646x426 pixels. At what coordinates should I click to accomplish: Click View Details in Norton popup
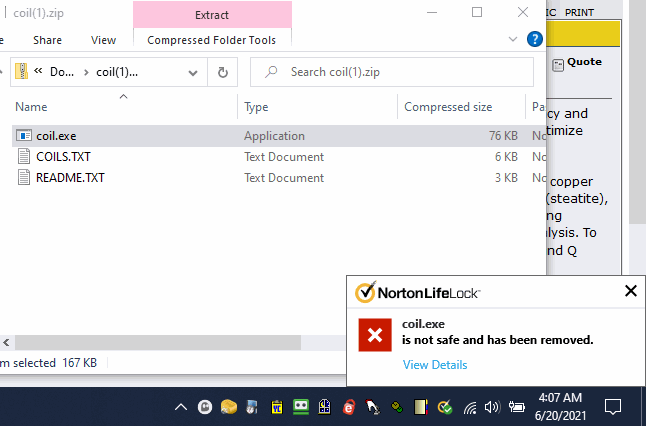435,365
